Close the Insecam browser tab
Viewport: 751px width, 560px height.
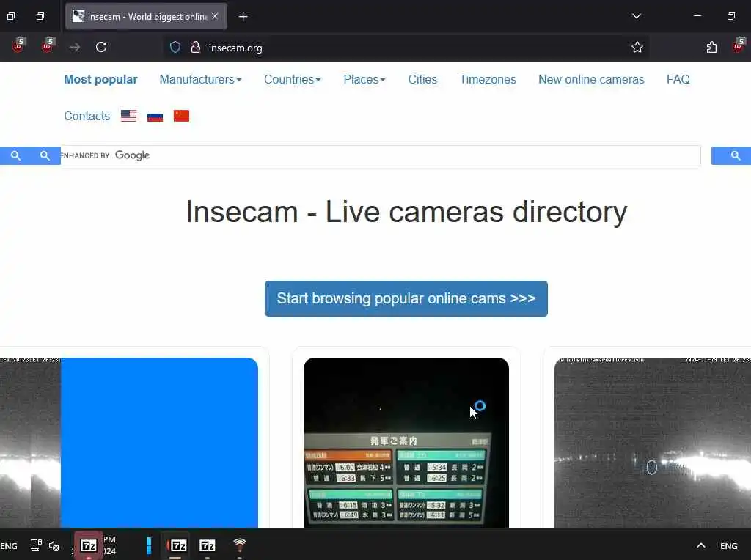215,16
